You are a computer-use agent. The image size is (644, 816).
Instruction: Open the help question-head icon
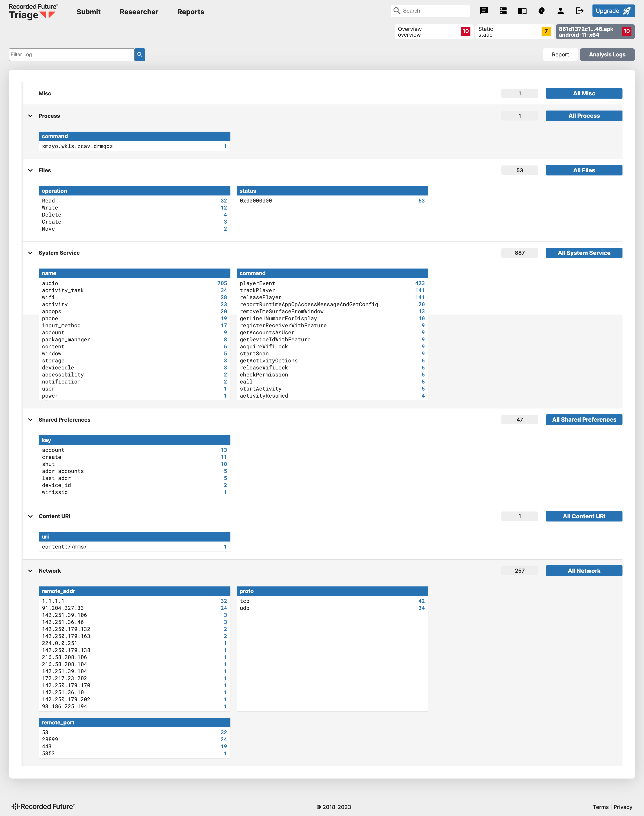[x=541, y=11]
